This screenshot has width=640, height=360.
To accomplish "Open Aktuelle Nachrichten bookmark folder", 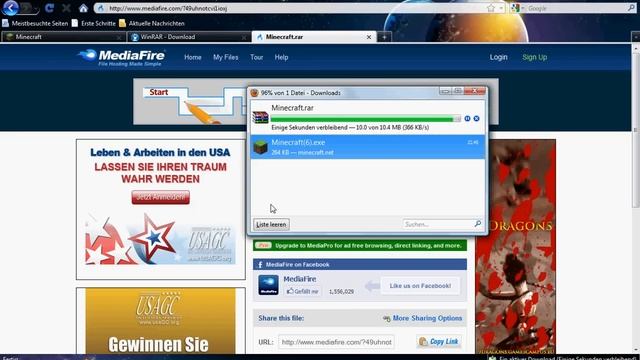I will pyautogui.click(x=152, y=23).
